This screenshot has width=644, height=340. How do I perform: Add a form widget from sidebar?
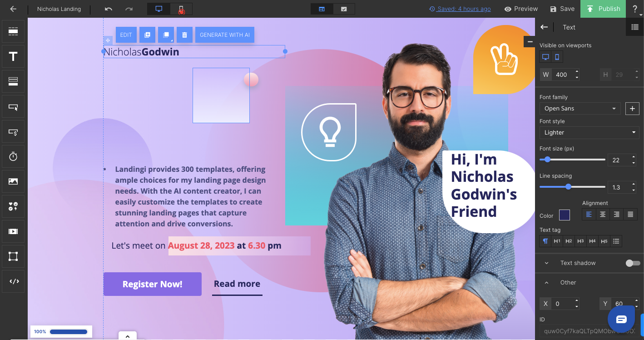[13, 82]
